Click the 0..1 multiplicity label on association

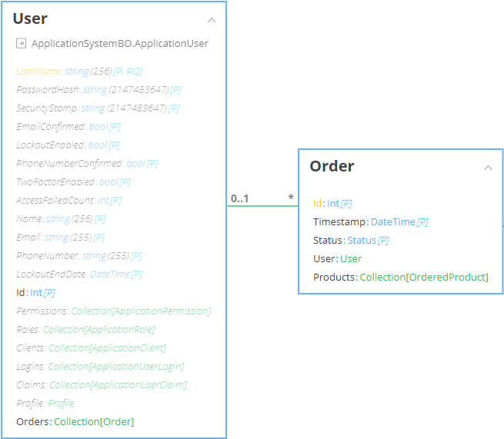pyautogui.click(x=239, y=198)
